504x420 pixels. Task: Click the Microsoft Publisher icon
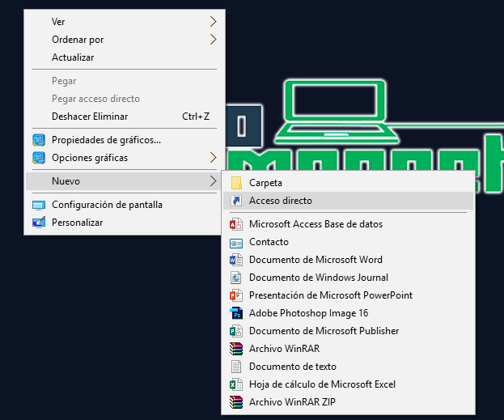[236, 331]
